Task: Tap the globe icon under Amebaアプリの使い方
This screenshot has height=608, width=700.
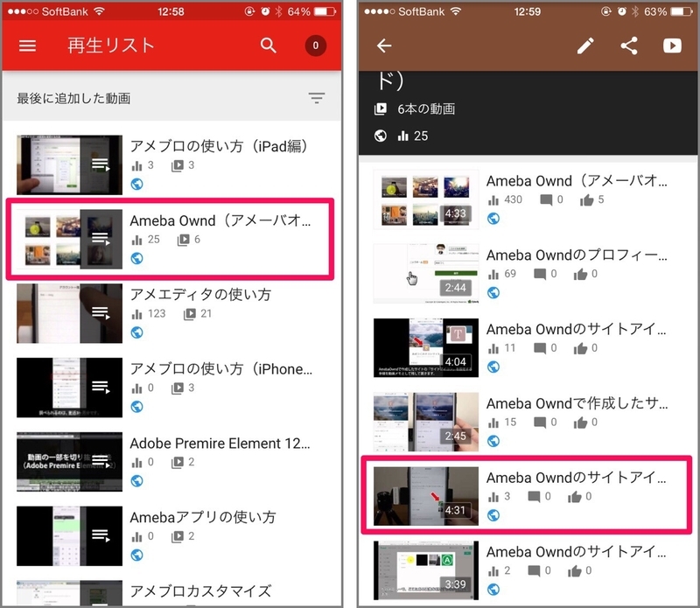Action: 137,555
